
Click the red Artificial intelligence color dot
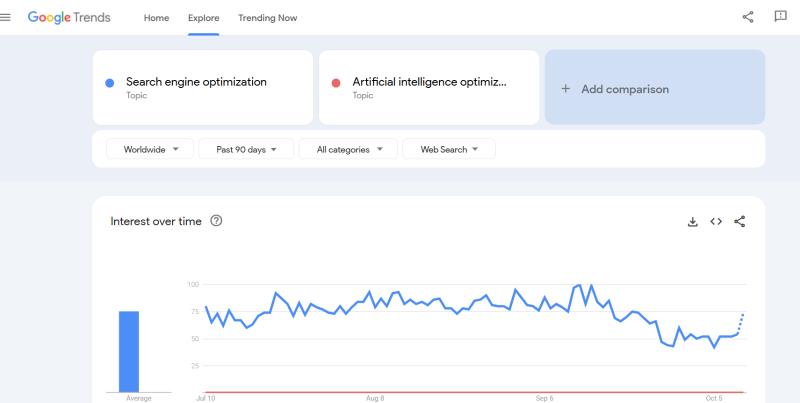coord(336,83)
